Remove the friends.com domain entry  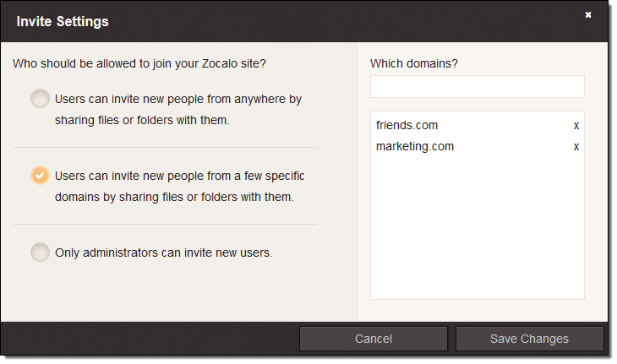pyautogui.click(x=576, y=126)
